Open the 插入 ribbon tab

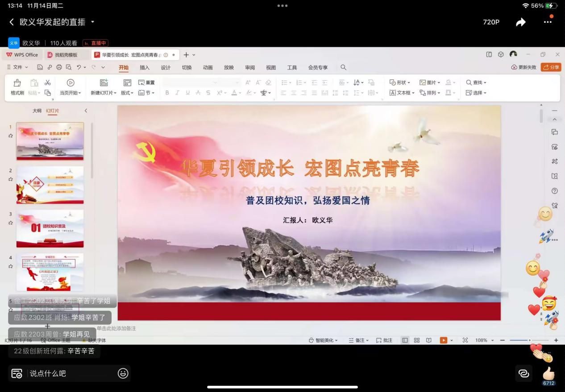coord(145,67)
